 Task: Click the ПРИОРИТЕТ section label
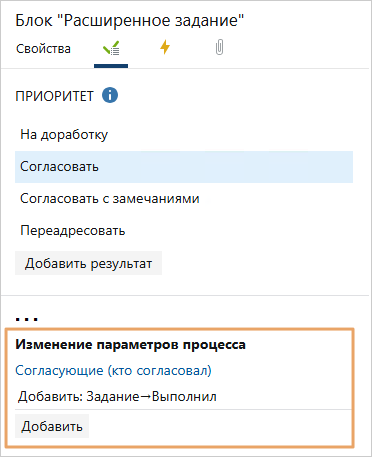[x=54, y=96]
